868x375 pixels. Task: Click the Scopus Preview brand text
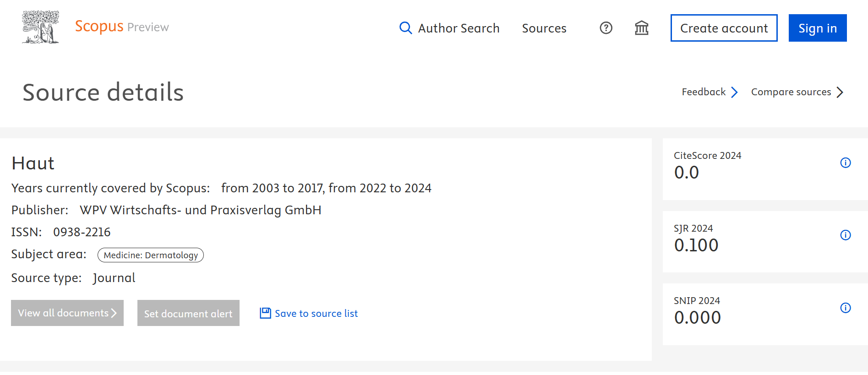click(122, 27)
